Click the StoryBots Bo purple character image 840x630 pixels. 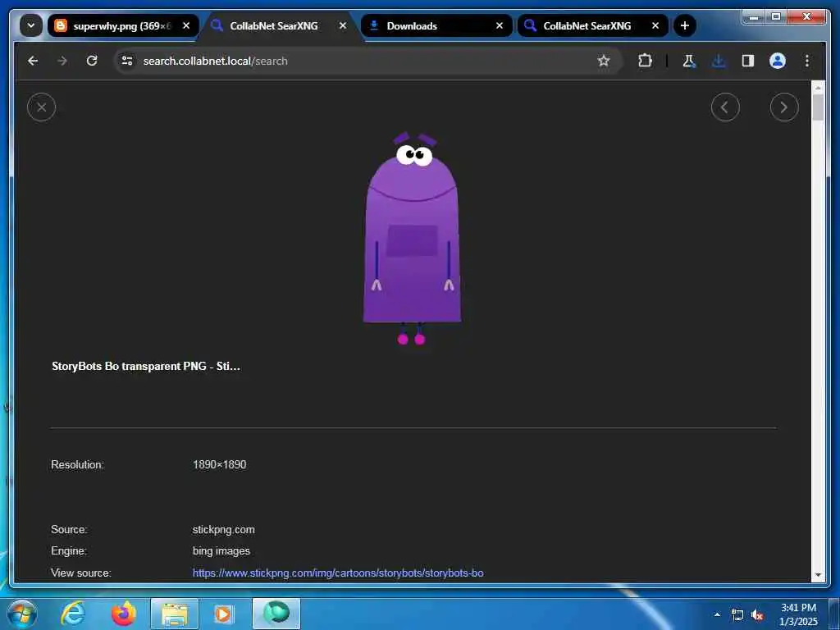coord(412,239)
